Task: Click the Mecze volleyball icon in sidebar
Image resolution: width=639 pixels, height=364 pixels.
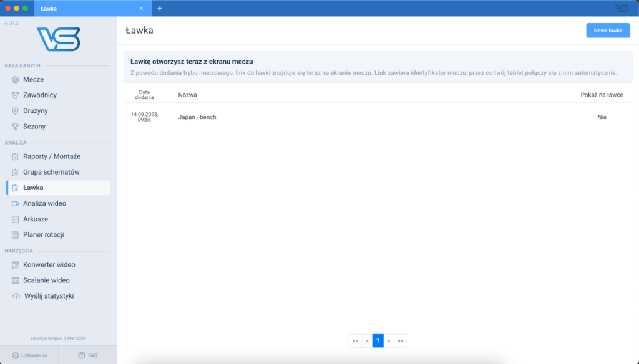Action: click(x=16, y=80)
